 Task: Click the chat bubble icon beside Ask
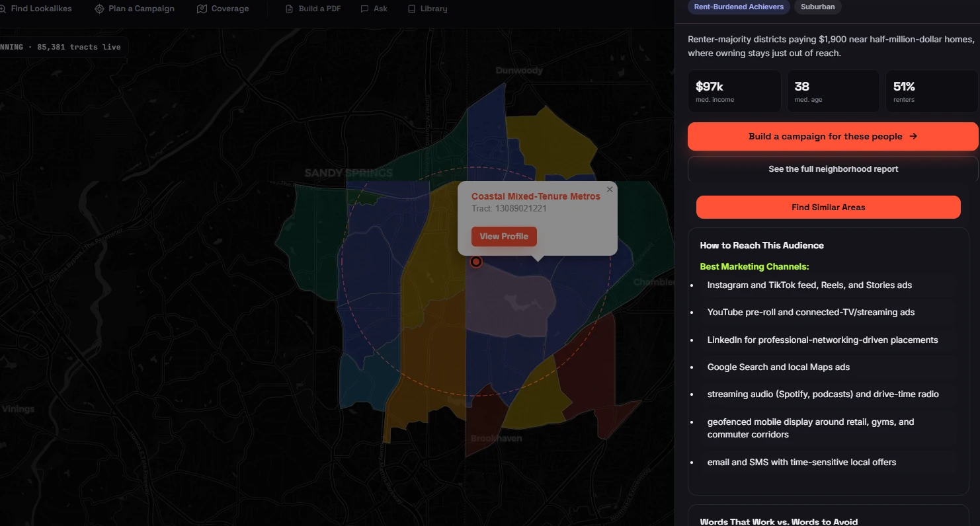click(364, 9)
